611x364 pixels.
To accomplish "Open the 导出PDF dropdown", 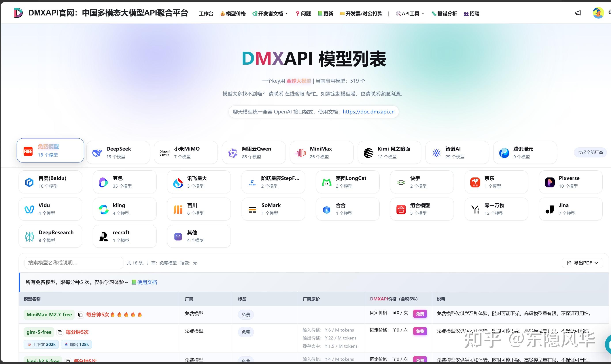I will pos(582,263).
